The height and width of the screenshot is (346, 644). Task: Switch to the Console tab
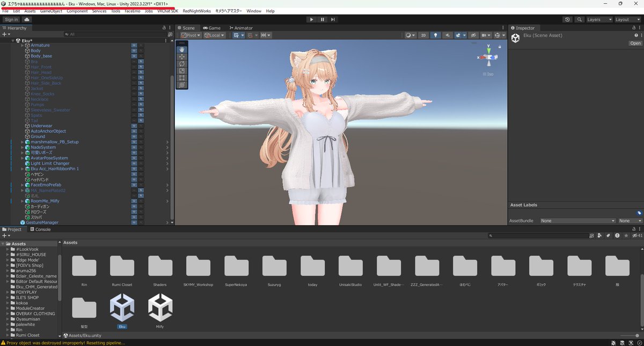(x=40, y=229)
